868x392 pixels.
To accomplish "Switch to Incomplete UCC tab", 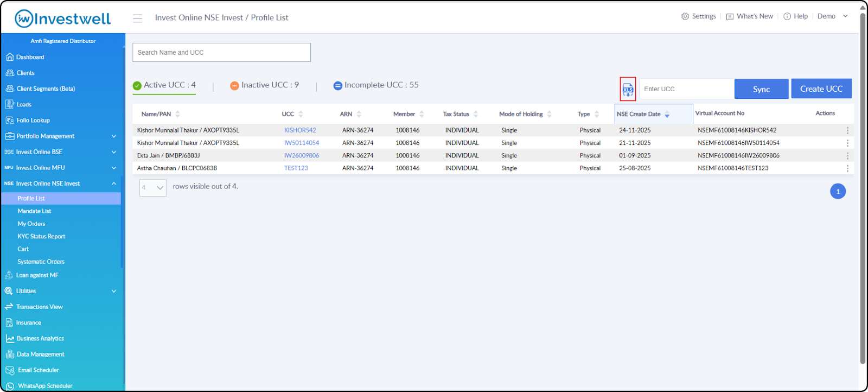I will [x=376, y=85].
